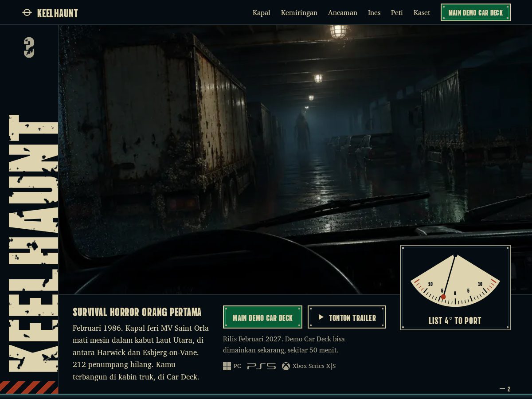Jump to the Ines section
The width and height of the screenshot is (532, 399).
(x=374, y=13)
